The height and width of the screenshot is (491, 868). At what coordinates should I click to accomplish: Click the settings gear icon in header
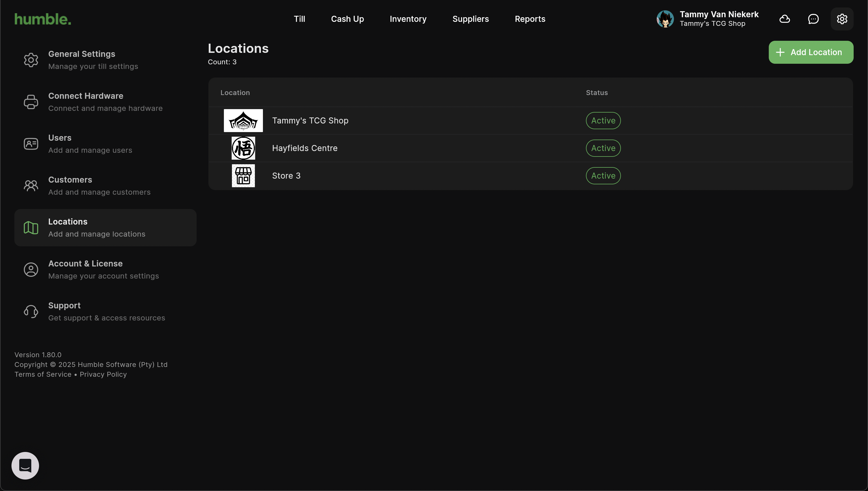pyautogui.click(x=842, y=19)
